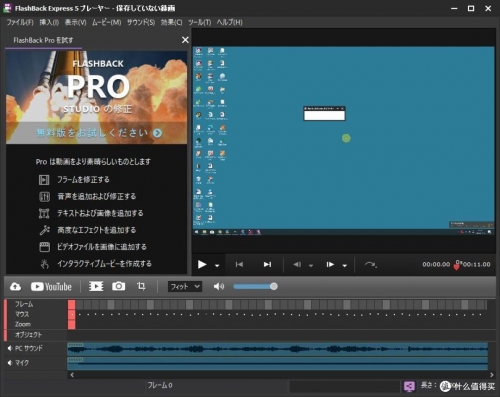The width and height of the screenshot is (500, 397).
Task: Click the 00:11.00 total time display
Action: coord(477,264)
